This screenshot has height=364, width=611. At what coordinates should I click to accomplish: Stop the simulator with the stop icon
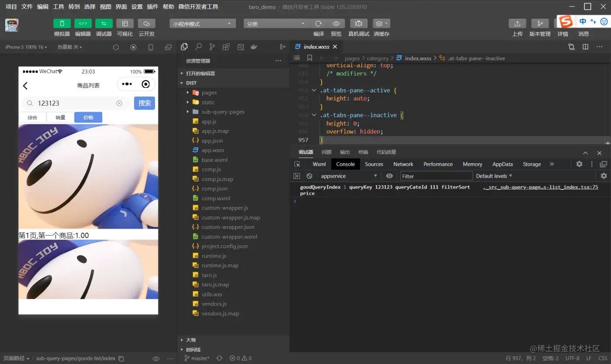point(134,47)
